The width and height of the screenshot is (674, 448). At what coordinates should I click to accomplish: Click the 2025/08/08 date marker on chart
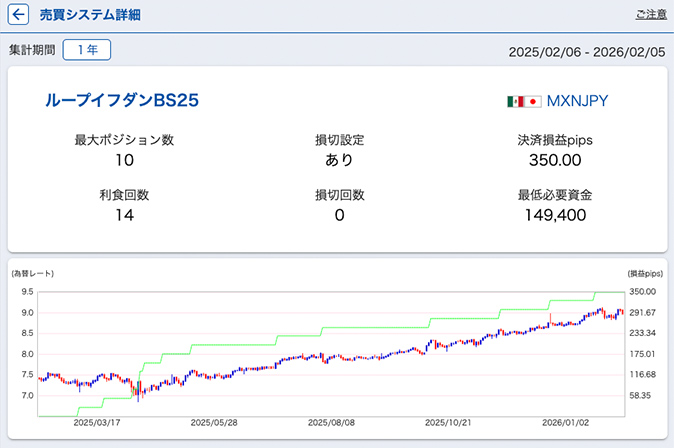click(x=329, y=423)
